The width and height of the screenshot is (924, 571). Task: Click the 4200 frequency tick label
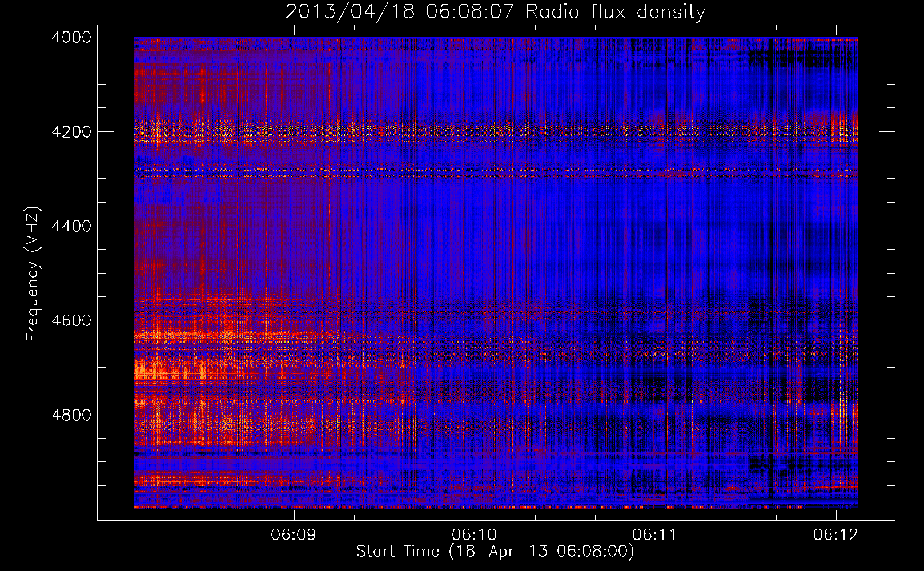click(71, 132)
